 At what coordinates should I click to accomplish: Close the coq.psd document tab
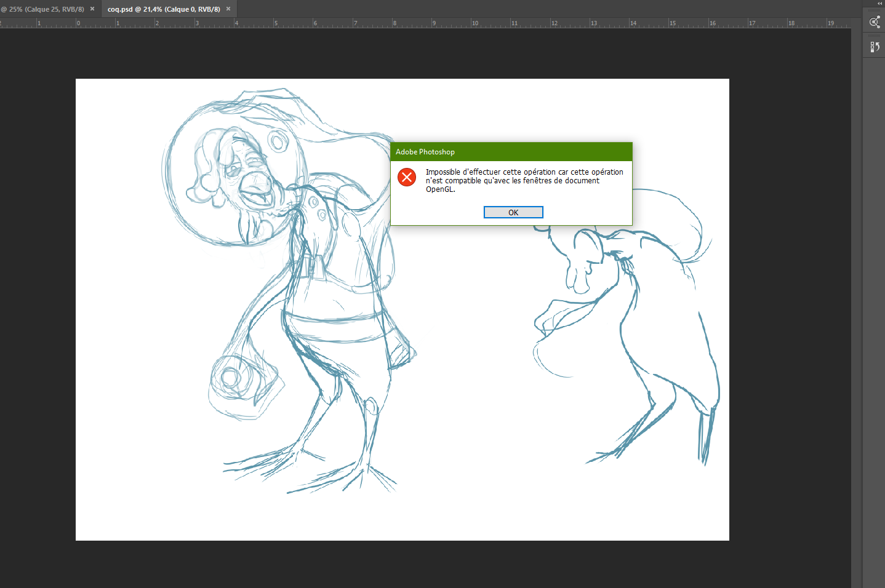228,9
